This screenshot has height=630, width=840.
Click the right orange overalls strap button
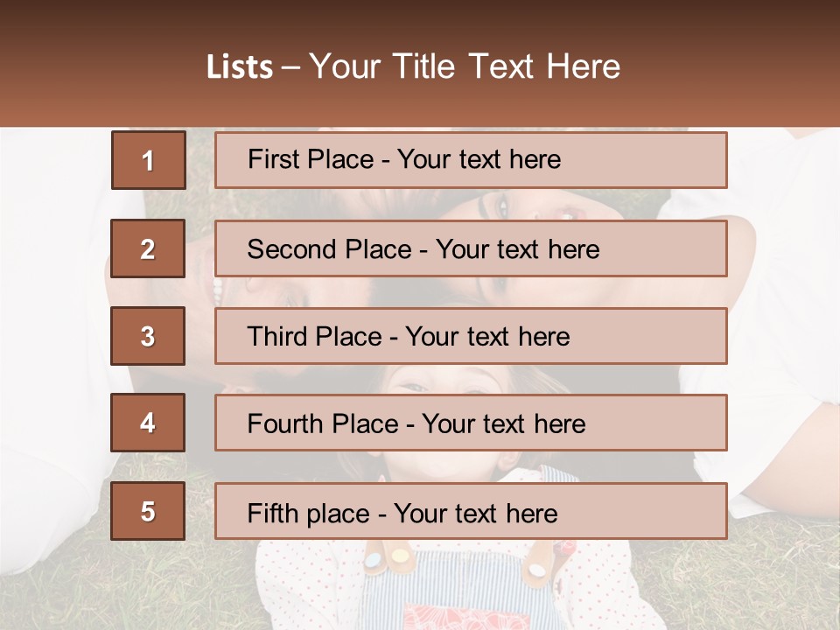pos(535,569)
